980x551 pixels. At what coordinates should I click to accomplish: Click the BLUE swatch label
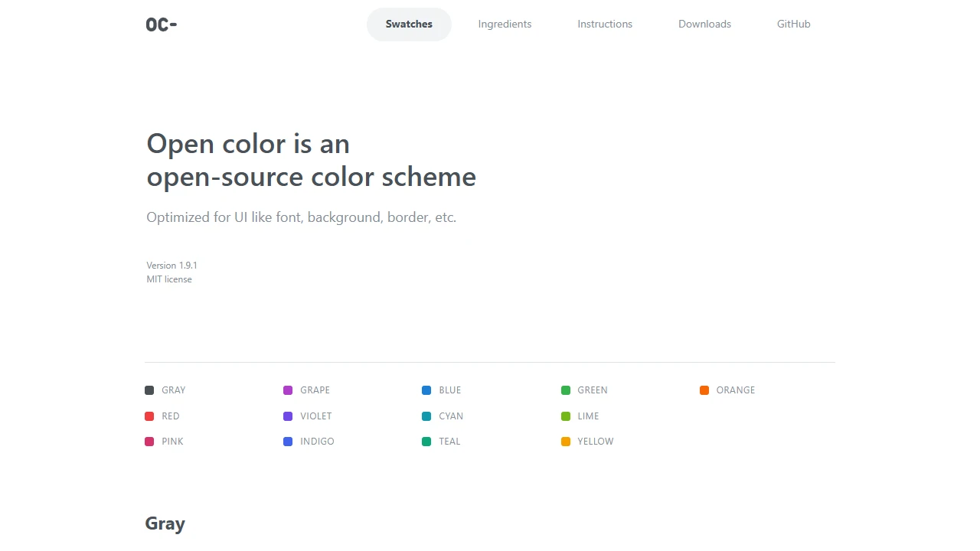click(449, 390)
